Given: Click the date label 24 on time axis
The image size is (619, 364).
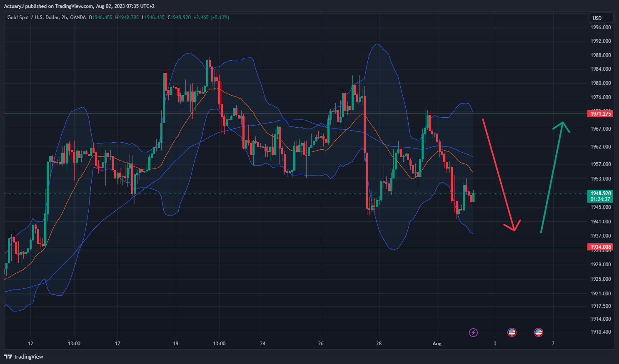Looking at the screenshot, I should pyautogui.click(x=263, y=344).
